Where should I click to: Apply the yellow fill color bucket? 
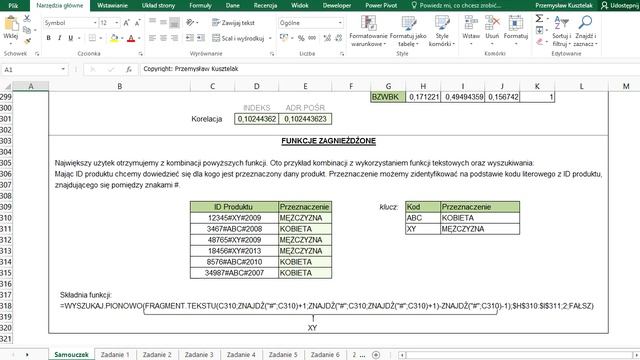[x=114, y=38]
